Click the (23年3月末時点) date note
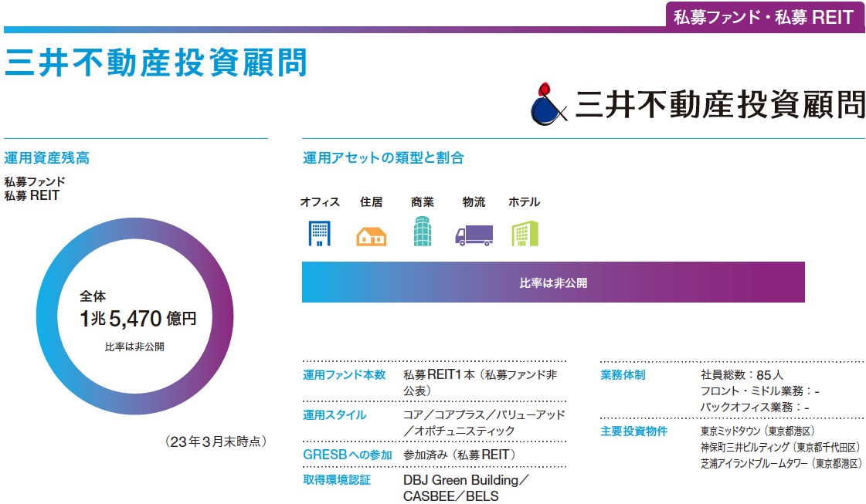This screenshot has height=504, width=866. tap(216, 441)
